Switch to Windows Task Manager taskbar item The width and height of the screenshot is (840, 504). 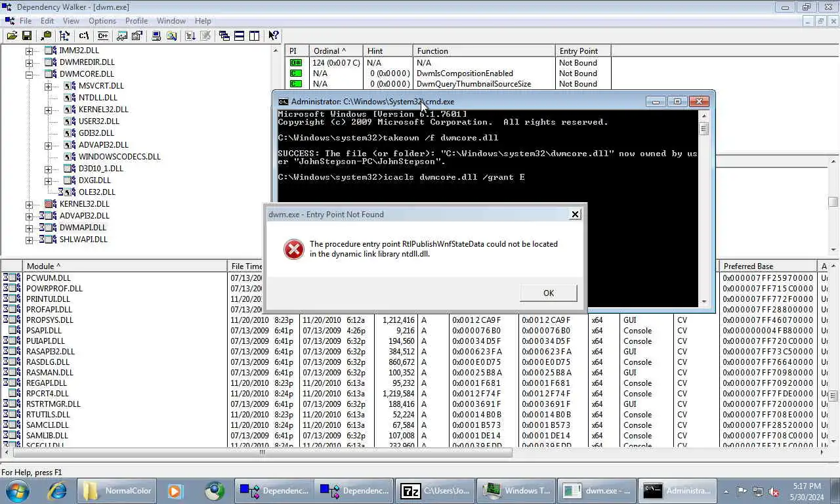click(x=517, y=490)
